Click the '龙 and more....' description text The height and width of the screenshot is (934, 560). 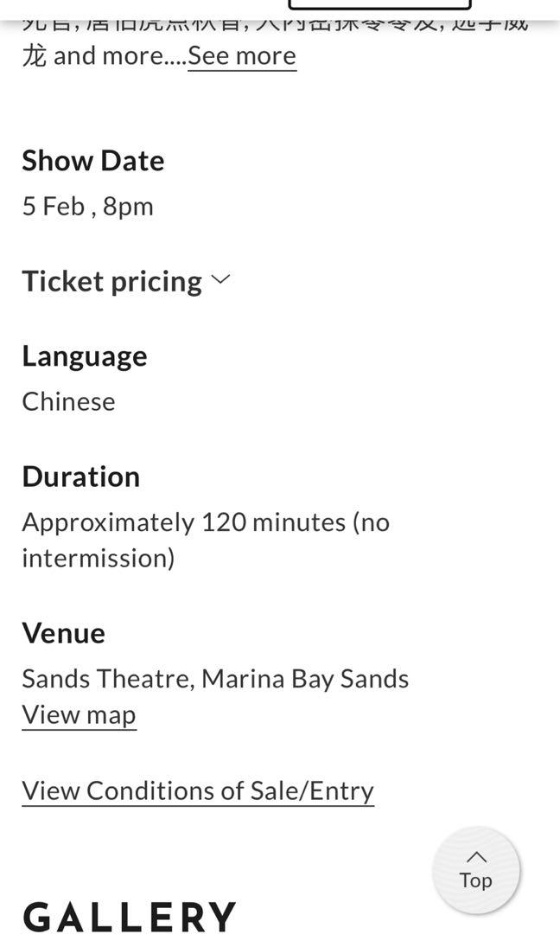pyautogui.click(x=104, y=55)
